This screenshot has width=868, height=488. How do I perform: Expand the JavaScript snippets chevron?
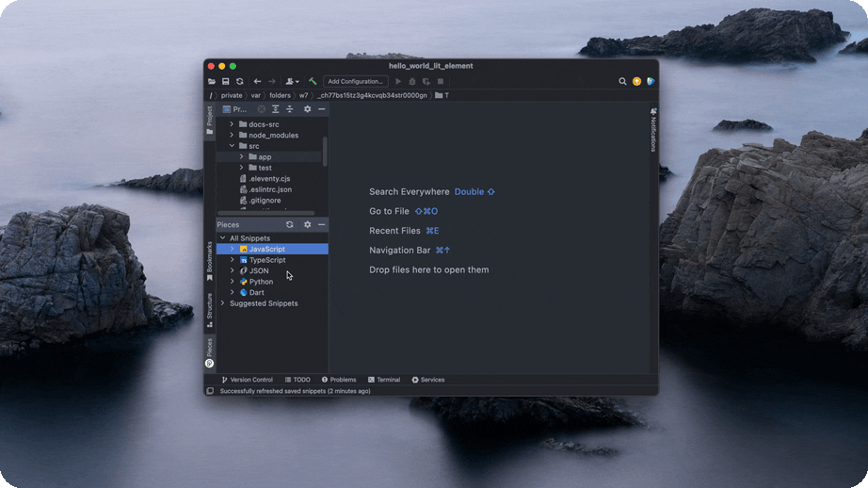click(232, 250)
